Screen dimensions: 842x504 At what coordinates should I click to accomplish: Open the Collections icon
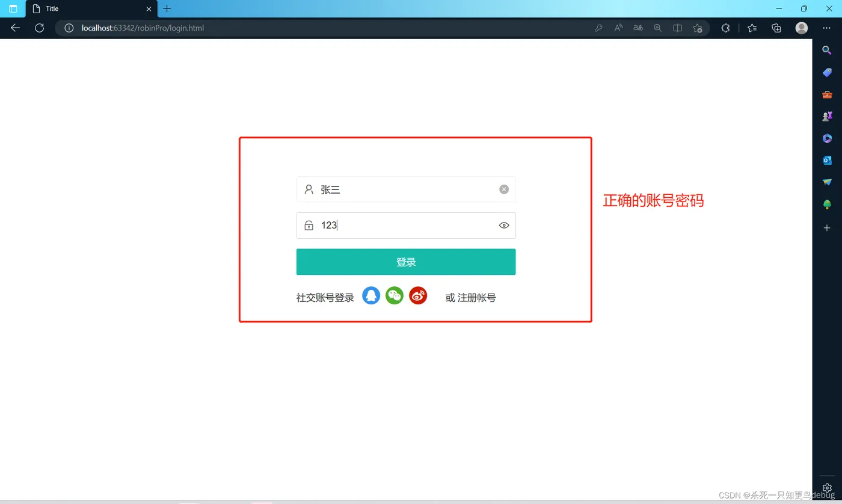(776, 28)
